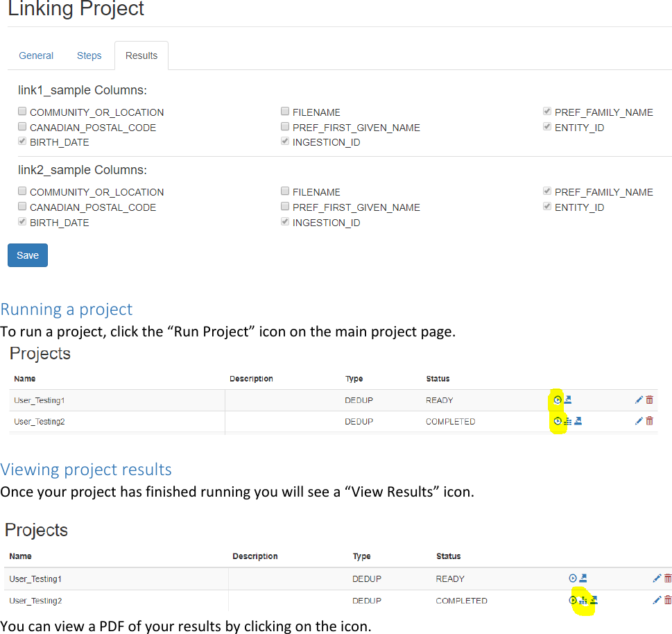672x634 pixels.
Task: Switch to the General tab
Action: pyautogui.click(x=36, y=55)
